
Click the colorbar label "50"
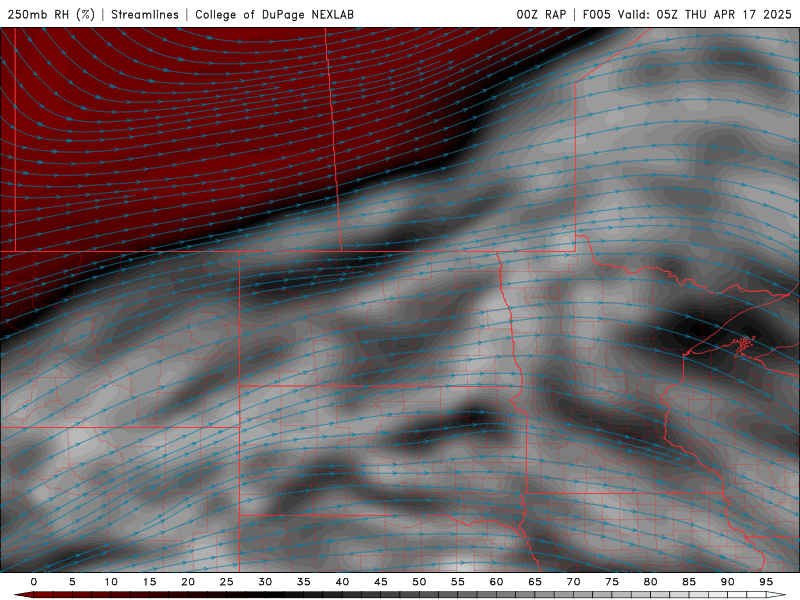pos(419,582)
